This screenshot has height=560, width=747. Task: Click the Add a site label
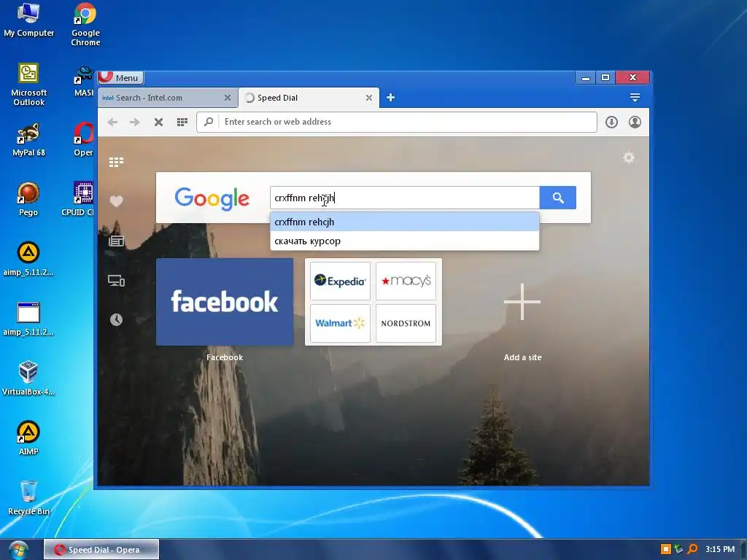point(522,357)
